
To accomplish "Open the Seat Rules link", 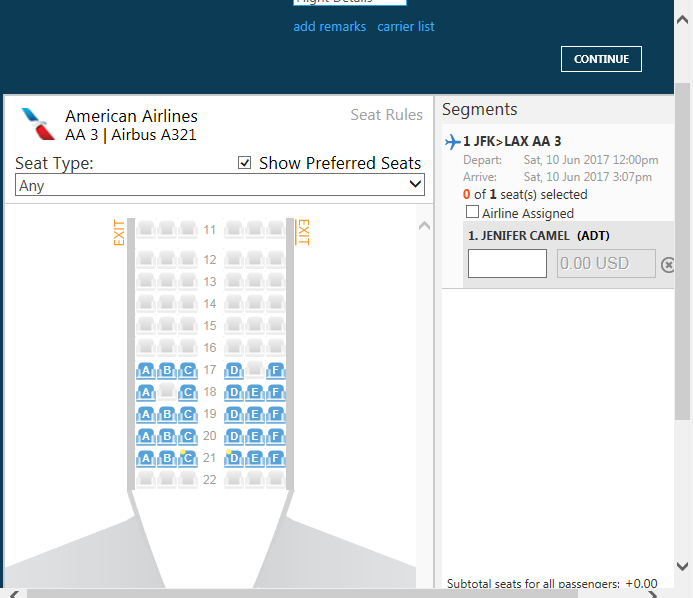I will [x=387, y=115].
